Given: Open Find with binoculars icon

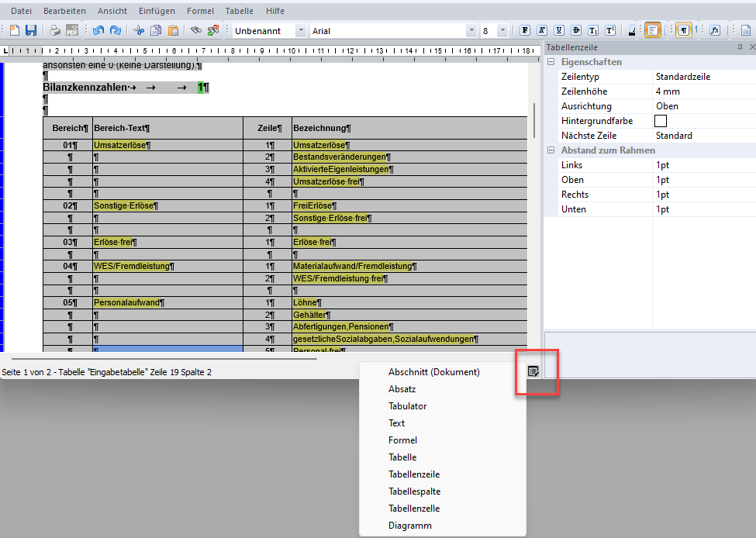Looking at the screenshot, I should click(196, 30).
